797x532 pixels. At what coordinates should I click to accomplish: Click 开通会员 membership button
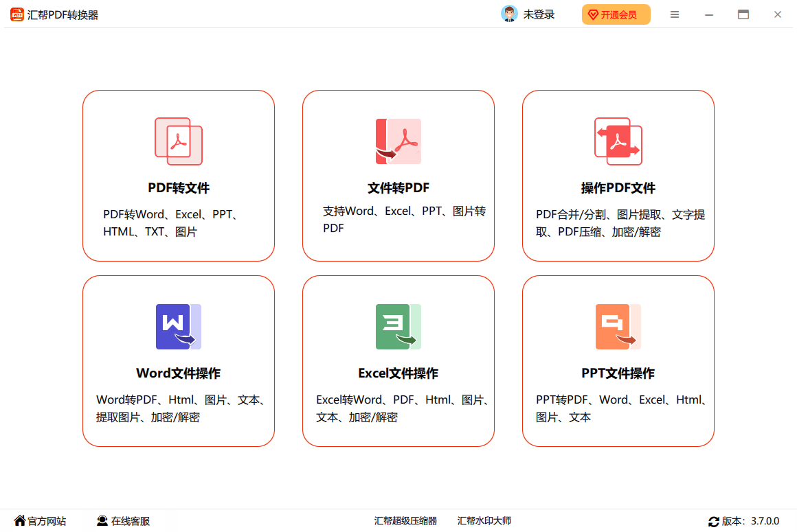[x=616, y=14]
